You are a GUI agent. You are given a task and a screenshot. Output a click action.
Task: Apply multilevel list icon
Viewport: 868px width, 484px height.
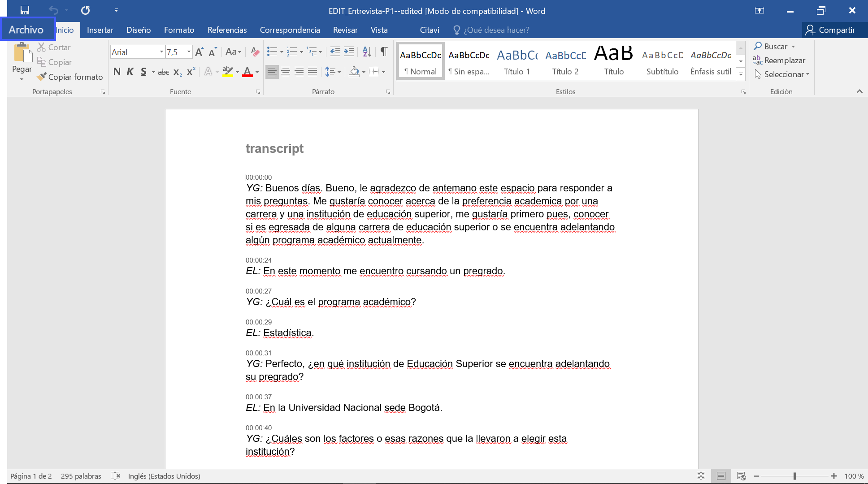[x=311, y=52]
